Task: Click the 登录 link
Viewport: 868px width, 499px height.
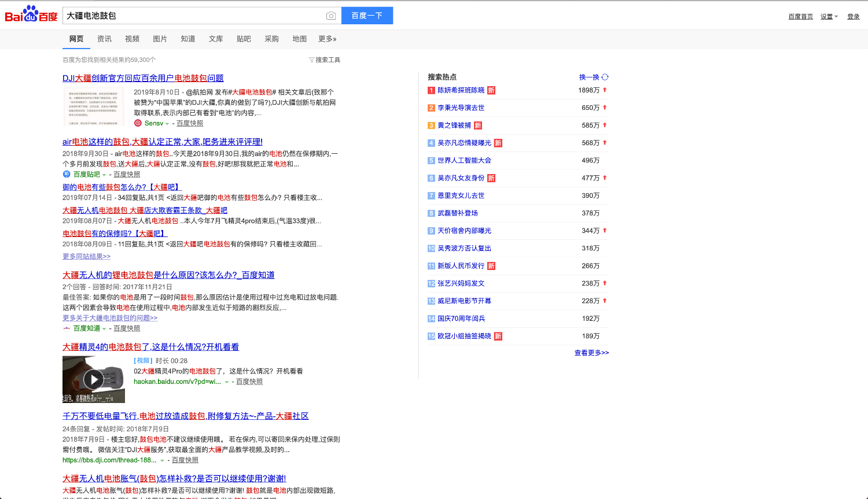Action: tap(854, 16)
